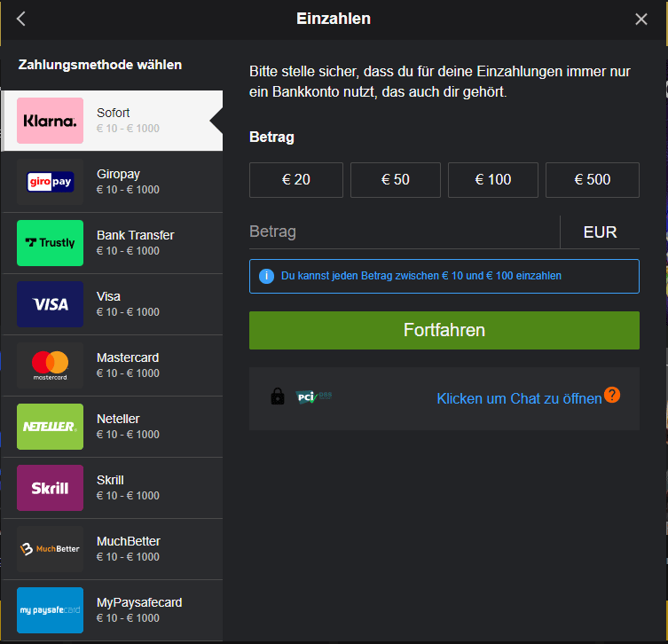Select the Trustly logo tile
This screenshot has width=668, height=644.
coord(50,243)
